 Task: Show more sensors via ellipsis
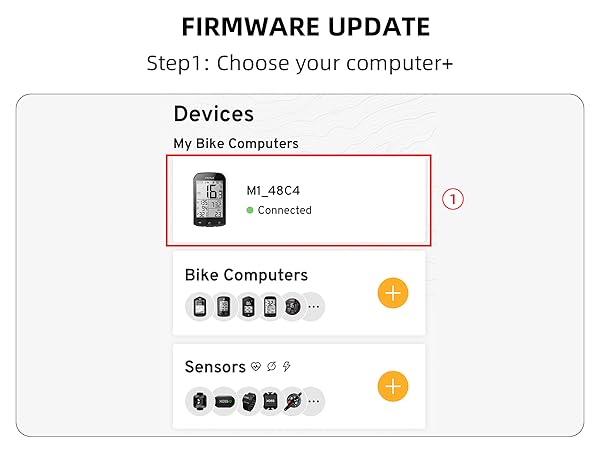pos(313,401)
